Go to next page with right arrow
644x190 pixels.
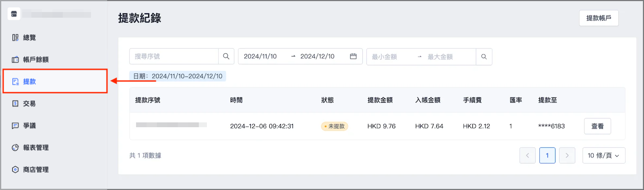tap(567, 155)
